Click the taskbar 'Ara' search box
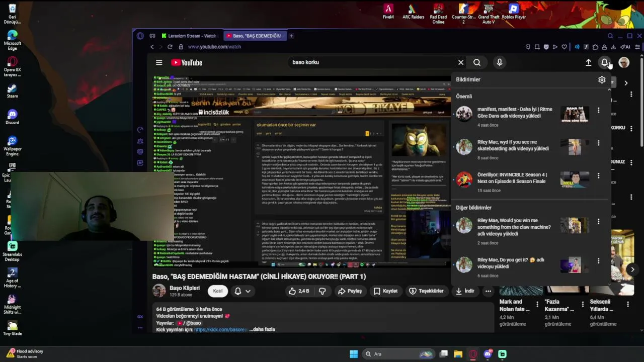 point(399,354)
